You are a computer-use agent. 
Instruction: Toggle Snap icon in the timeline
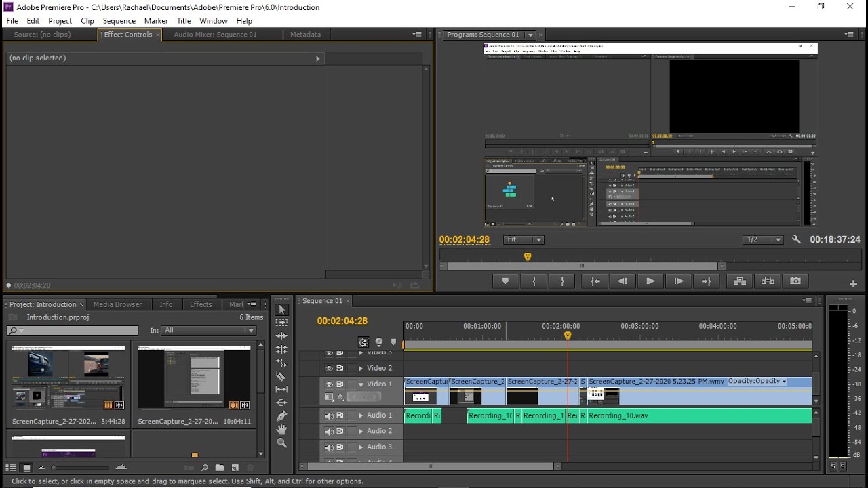(363, 342)
